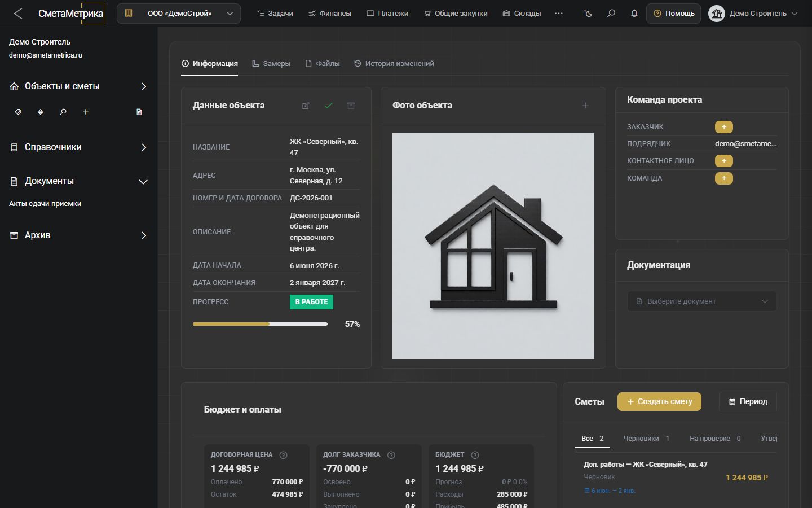
Task: Click the calculator document icon in the sidebar
Action: 139,112
